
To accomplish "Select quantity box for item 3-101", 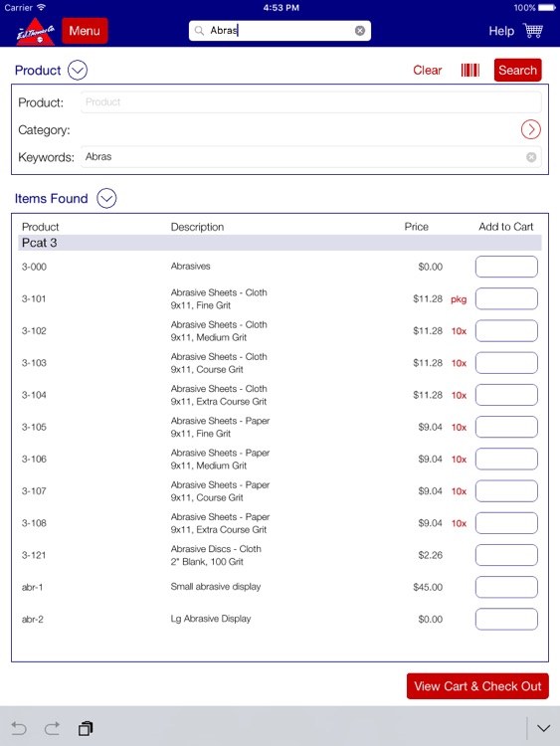I will pos(506,298).
